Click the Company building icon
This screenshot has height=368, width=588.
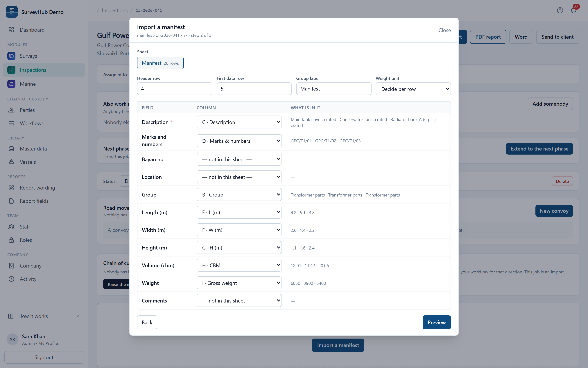(x=11, y=266)
